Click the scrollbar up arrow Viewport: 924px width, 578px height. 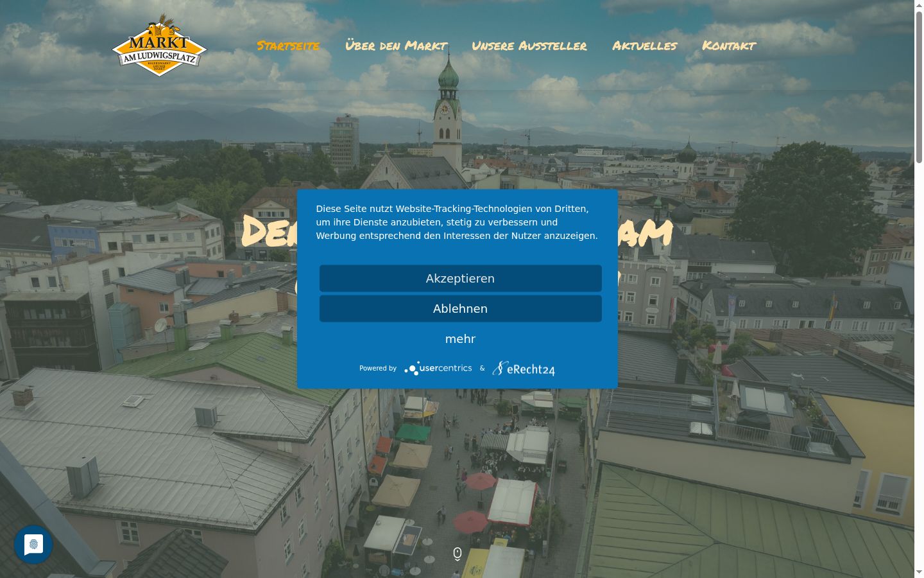tap(919, 5)
